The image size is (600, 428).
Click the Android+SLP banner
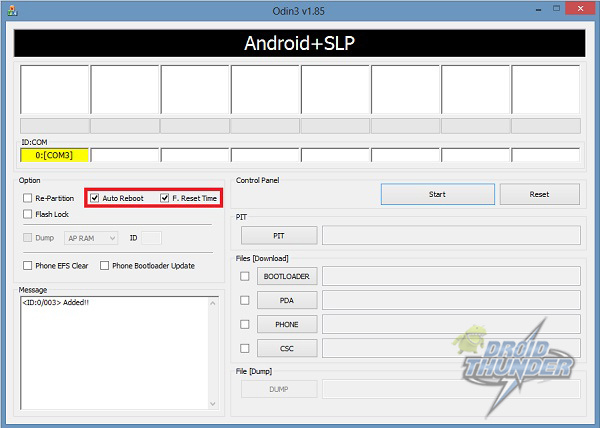pyautogui.click(x=300, y=43)
